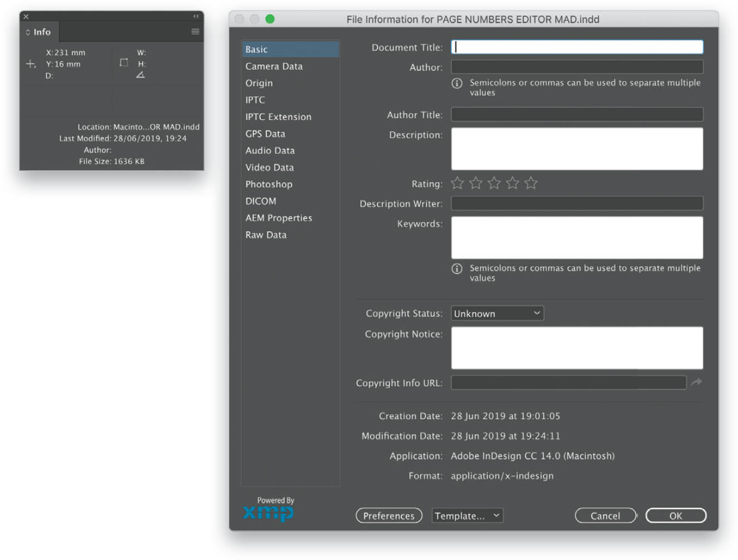Click 'application/x-indesign' format value
Screen dimensions: 738x560
(x=502, y=476)
